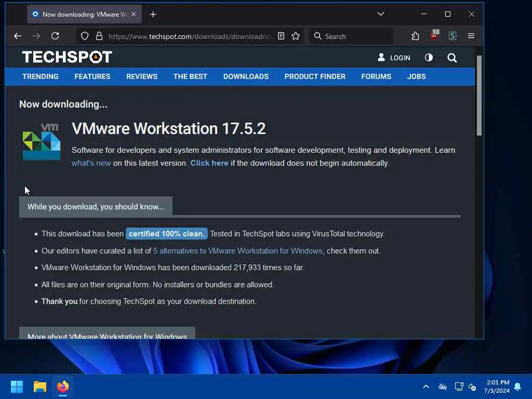The image size is (532, 399).
Task: Follow the "what's new" link
Action: click(x=91, y=163)
